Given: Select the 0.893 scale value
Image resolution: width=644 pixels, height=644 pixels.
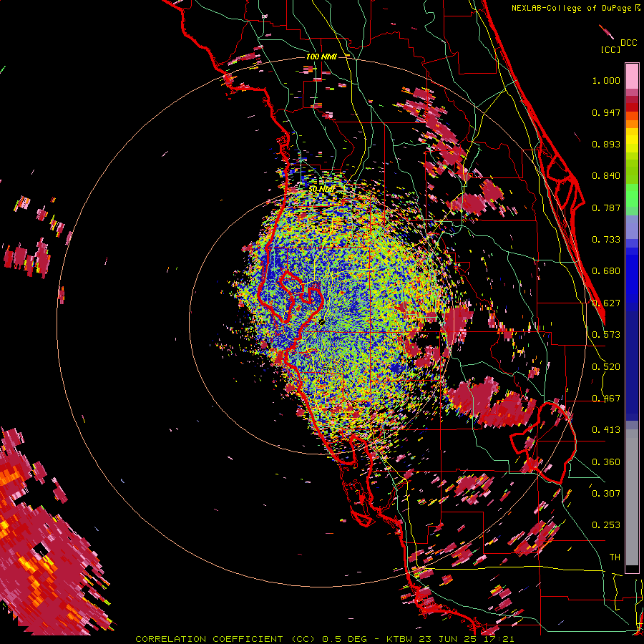Looking at the screenshot, I should click(606, 144).
